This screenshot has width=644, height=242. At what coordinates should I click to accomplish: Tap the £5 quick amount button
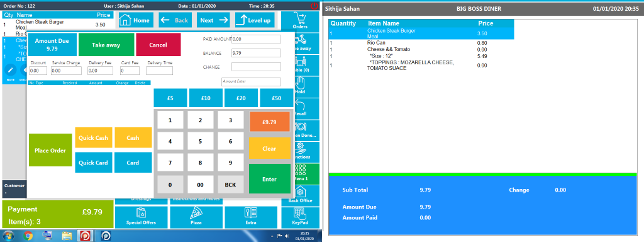(170, 98)
